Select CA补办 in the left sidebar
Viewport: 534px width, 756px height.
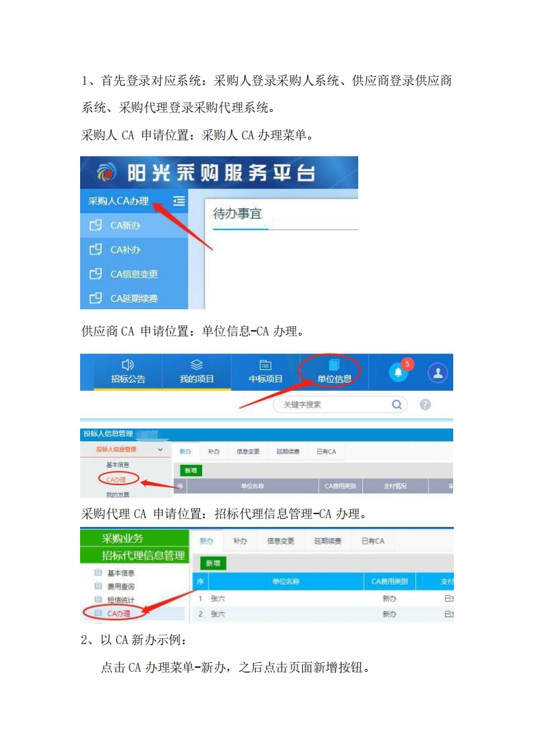[x=134, y=250]
